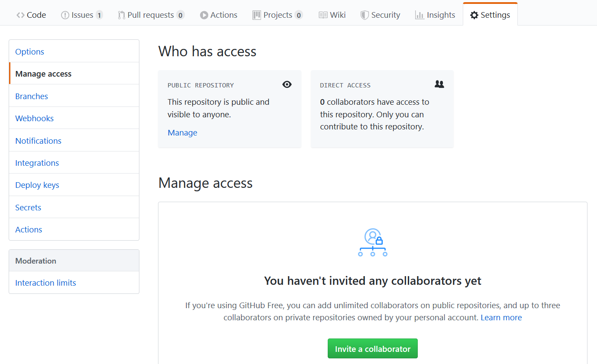Click the Invite a collaborator button
597x364 pixels.
[373, 348]
